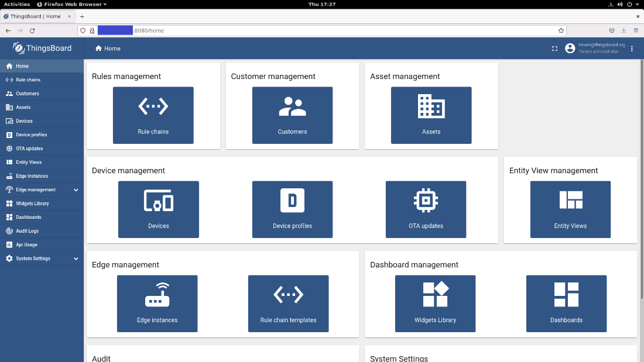Image resolution: width=644 pixels, height=362 pixels.
Task: Select Assets in the sidebar
Action: click(42, 107)
